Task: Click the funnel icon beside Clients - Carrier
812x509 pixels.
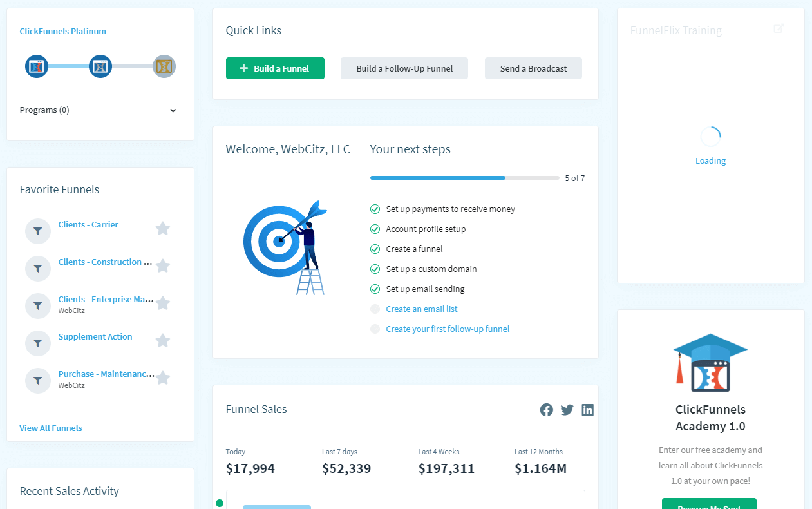Action: pyautogui.click(x=38, y=231)
